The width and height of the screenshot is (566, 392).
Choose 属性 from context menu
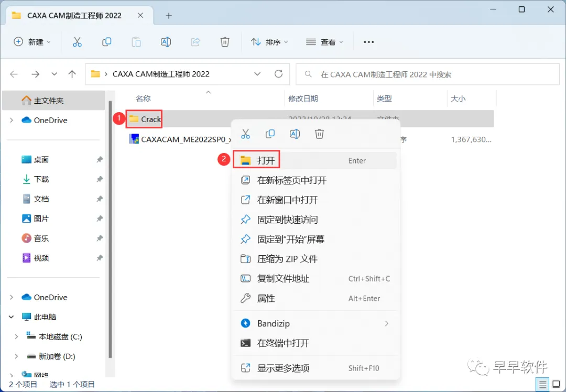click(315, 298)
